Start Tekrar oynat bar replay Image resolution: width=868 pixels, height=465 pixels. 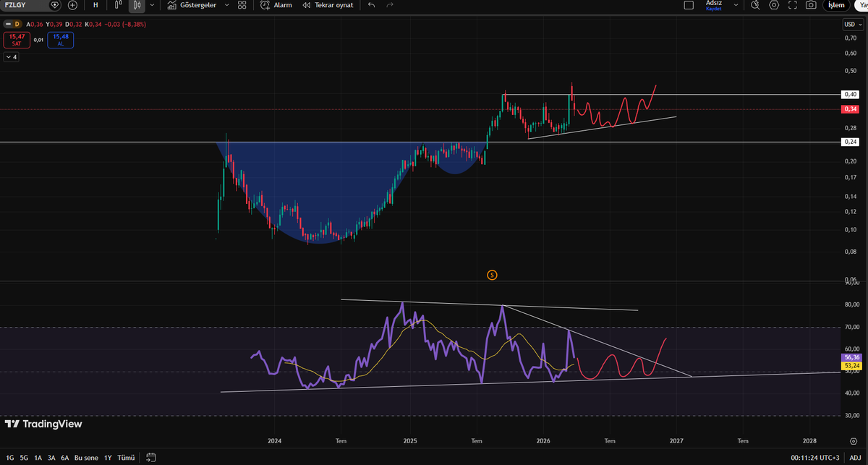pyautogui.click(x=328, y=5)
